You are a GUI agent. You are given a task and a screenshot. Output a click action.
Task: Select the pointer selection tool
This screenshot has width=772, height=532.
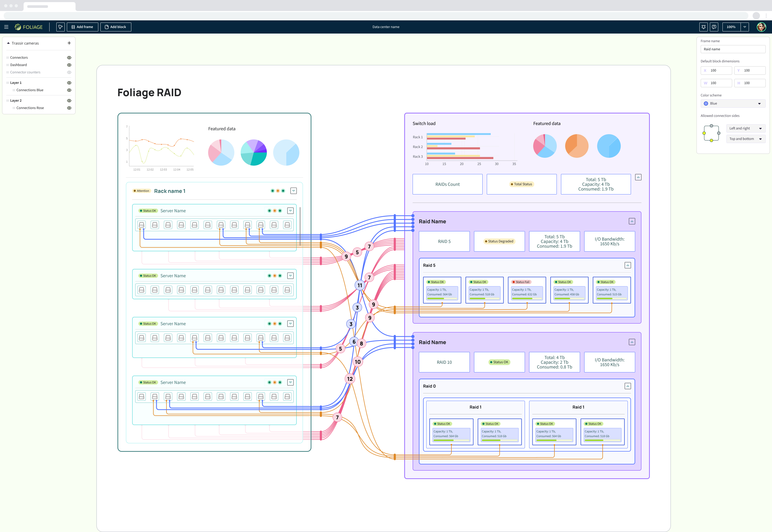tap(60, 27)
